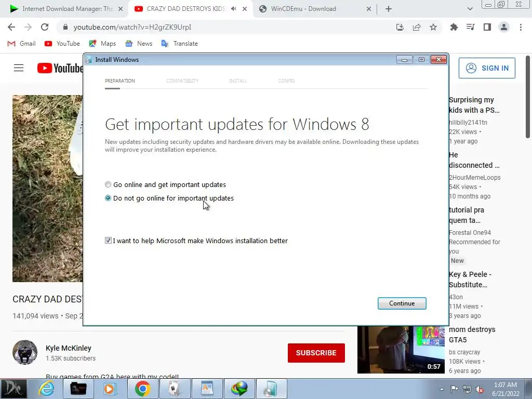Open the Maps bookmark

102,44
